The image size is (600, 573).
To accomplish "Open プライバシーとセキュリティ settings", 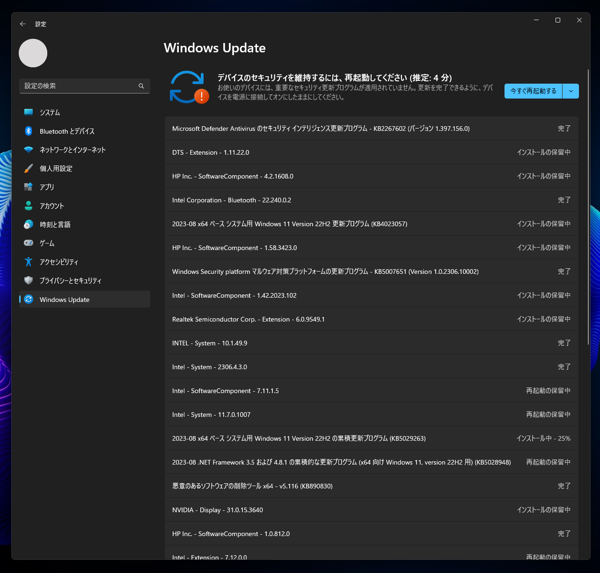I will (x=84, y=281).
